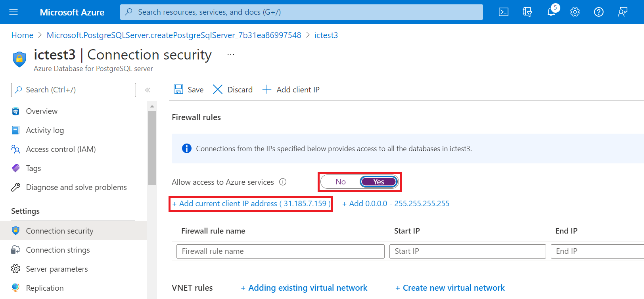Click the Firewall rule name field
This screenshot has height=299, width=644.
(280, 251)
